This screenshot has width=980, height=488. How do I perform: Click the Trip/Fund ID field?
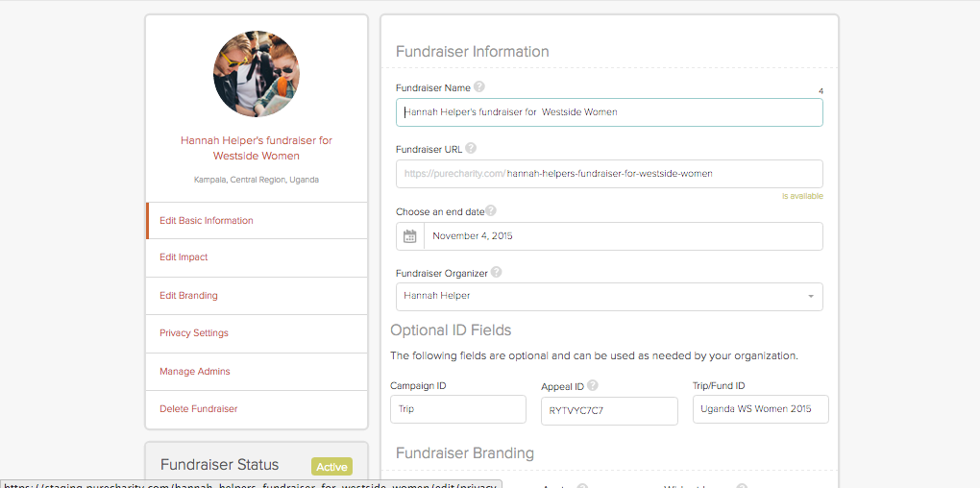point(761,409)
